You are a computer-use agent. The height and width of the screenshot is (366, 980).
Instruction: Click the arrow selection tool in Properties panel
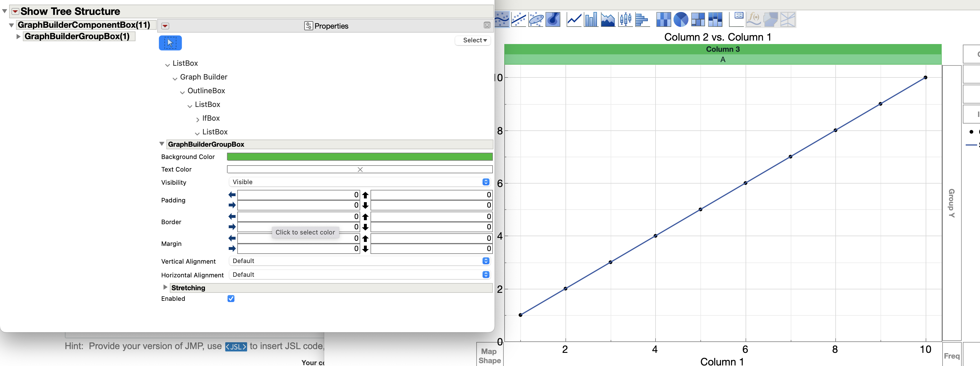(170, 43)
